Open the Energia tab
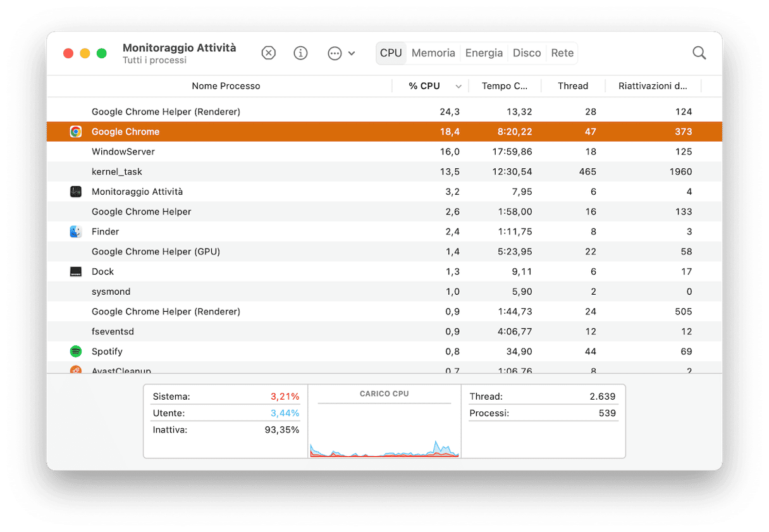 [x=484, y=53]
